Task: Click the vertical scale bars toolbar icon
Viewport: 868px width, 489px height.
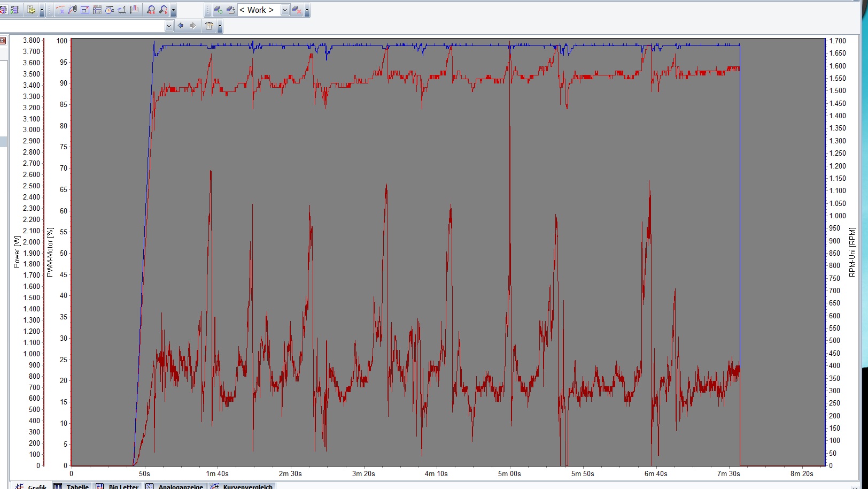Action: pyautogui.click(x=134, y=10)
